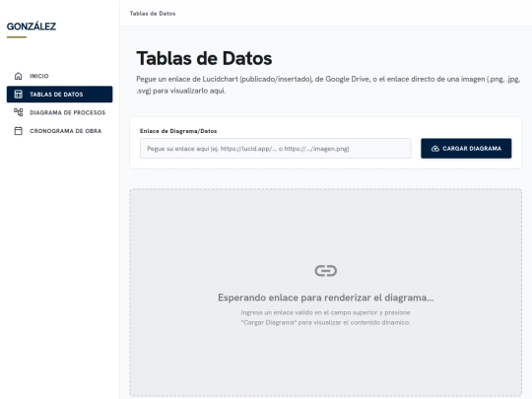Click the table icon beside Tablas de Datos

19,95
